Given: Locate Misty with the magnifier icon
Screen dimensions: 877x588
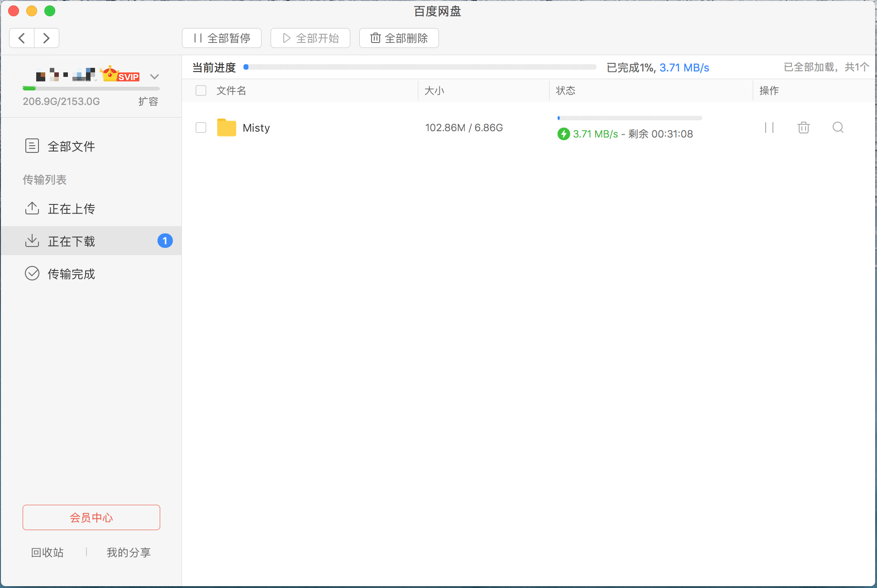Looking at the screenshot, I should (838, 128).
